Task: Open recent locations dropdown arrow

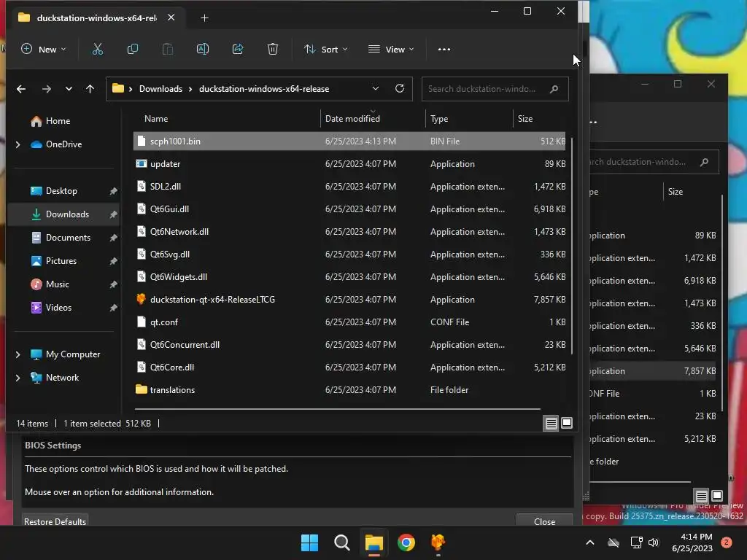Action: [x=69, y=89]
